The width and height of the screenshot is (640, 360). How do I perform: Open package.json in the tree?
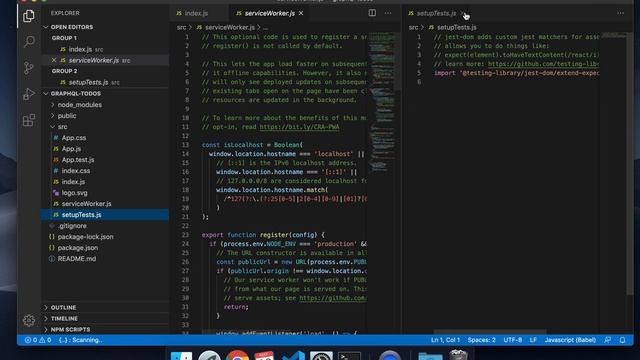point(78,248)
